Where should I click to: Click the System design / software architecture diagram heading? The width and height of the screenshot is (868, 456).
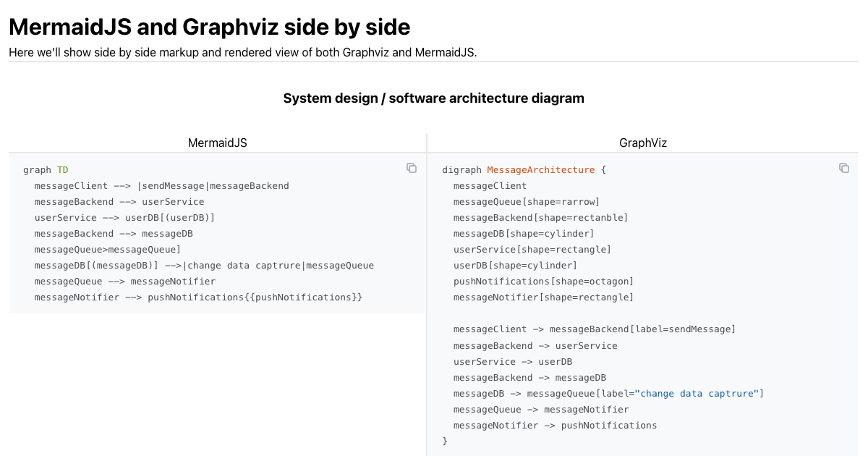click(x=434, y=98)
